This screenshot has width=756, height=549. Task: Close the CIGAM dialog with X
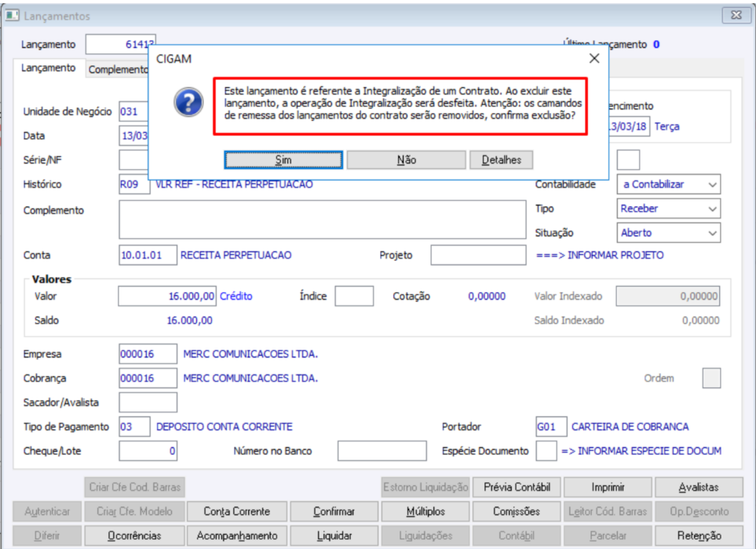tap(594, 58)
